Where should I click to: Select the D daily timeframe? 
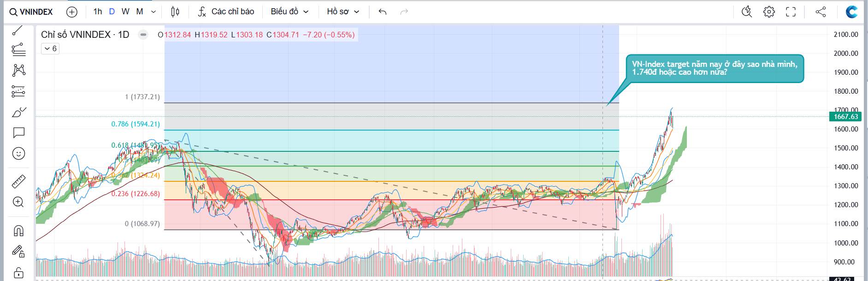tap(112, 12)
